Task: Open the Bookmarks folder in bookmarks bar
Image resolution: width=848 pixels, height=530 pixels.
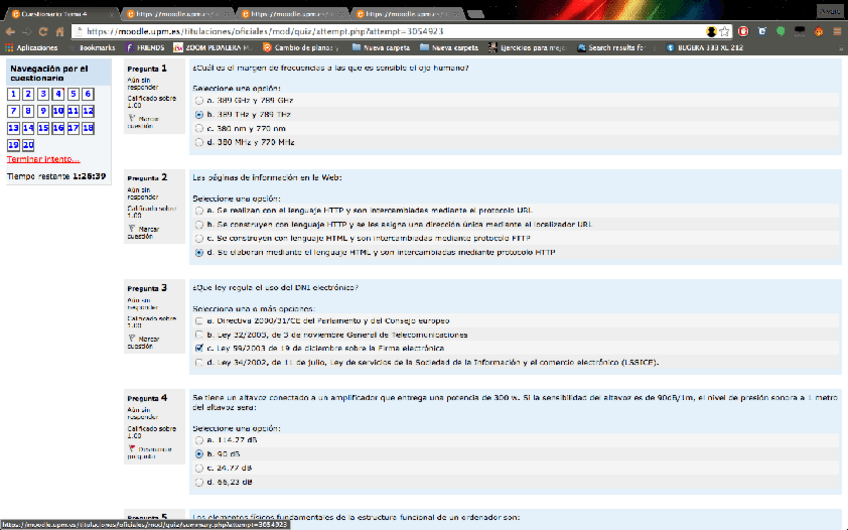Action: click(x=97, y=47)
